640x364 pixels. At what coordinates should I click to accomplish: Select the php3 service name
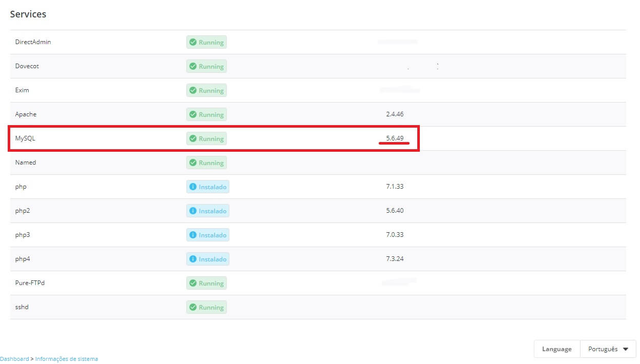(x=23, y=235)
